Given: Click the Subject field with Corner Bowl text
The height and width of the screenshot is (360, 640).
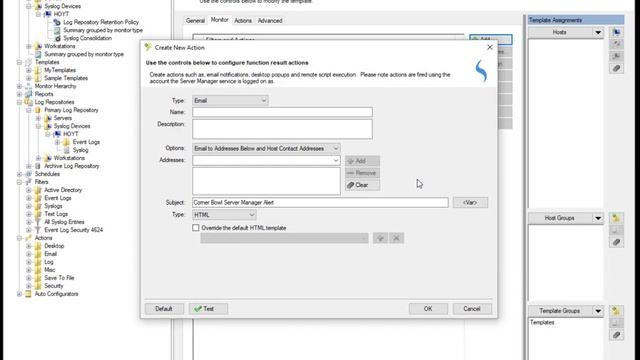Looking at the screenshot, I should pyautogui.click(x=320, y=202).
